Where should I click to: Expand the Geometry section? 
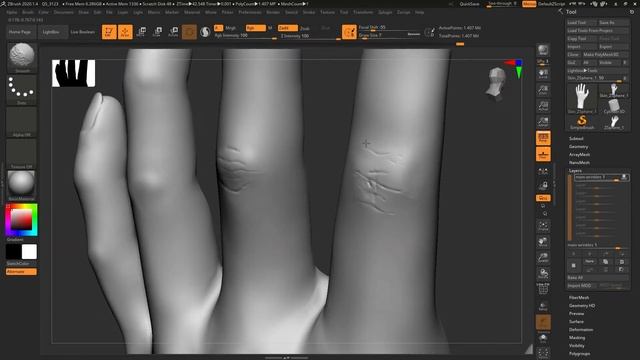click(578, 147)
